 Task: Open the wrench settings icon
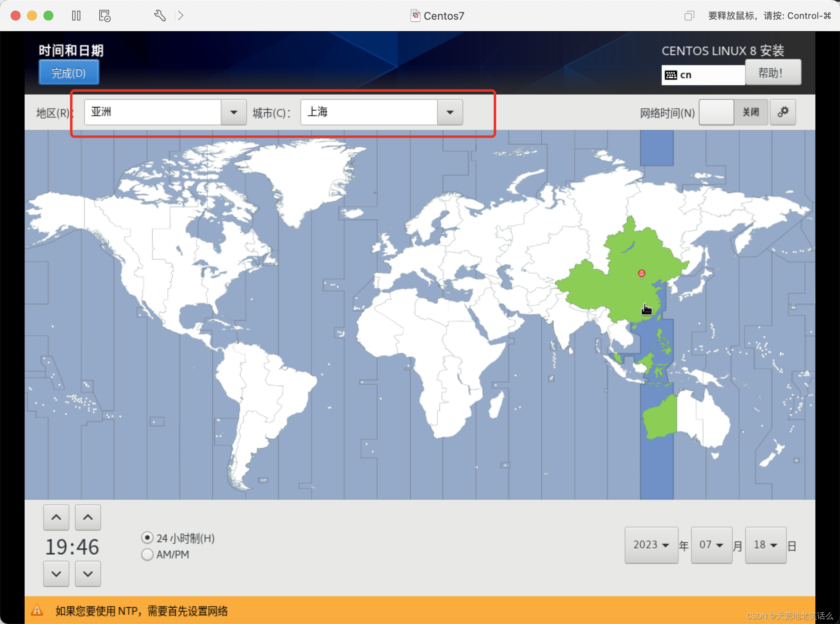(160, 16)
